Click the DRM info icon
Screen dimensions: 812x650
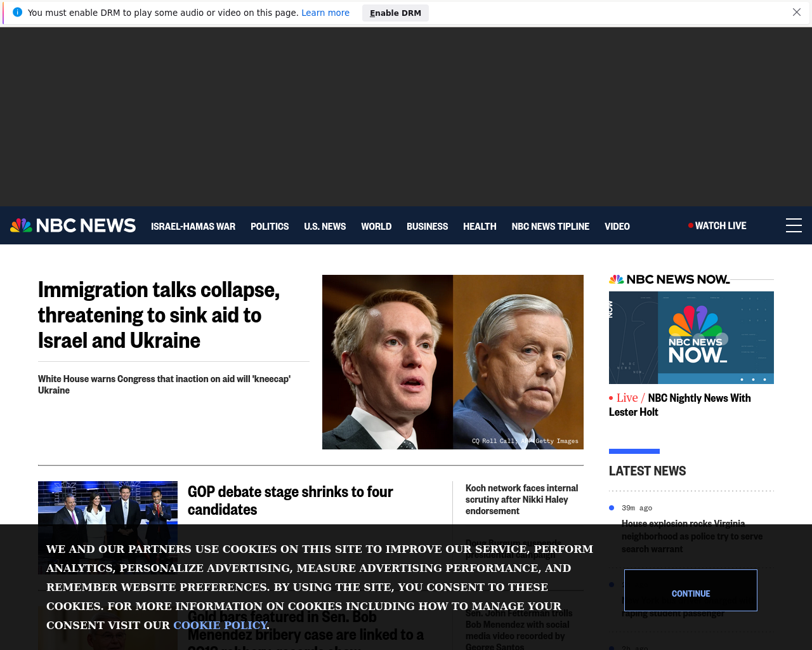click(x=17, y=13)
